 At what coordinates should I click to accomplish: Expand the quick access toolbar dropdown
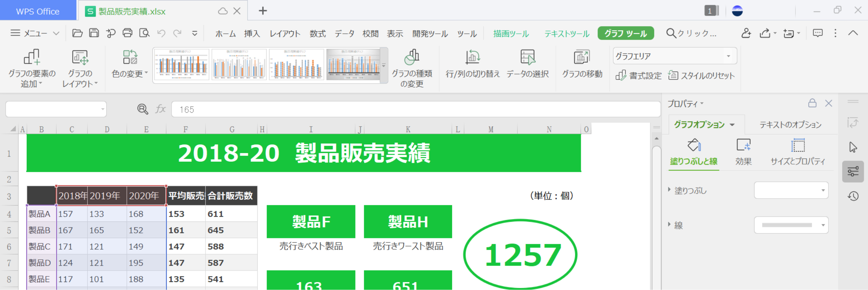[x=195, y=33]
